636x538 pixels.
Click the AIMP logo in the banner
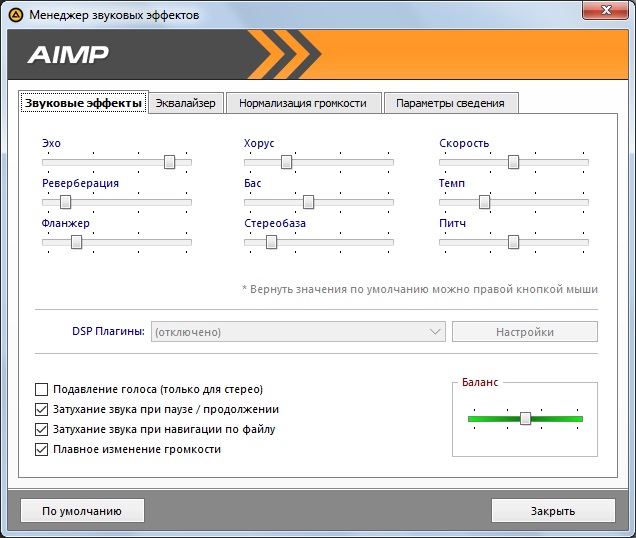[68, 55]
